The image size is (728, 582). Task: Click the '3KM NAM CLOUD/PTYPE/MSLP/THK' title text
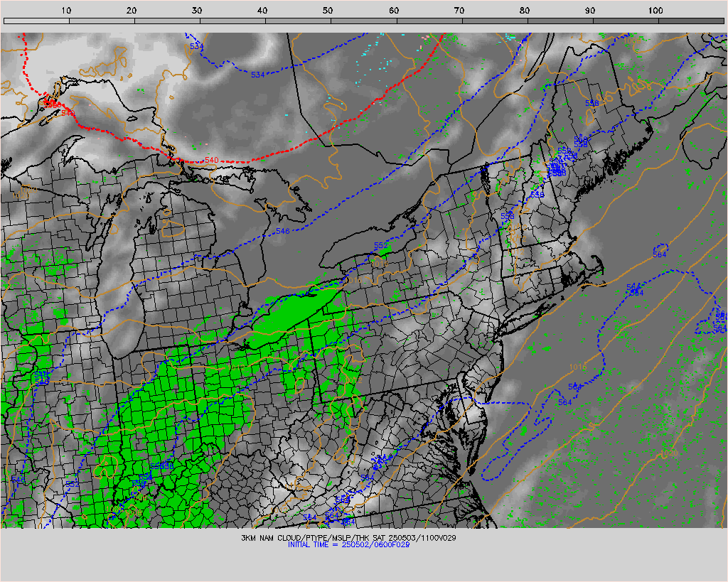[x=304, y=538]
